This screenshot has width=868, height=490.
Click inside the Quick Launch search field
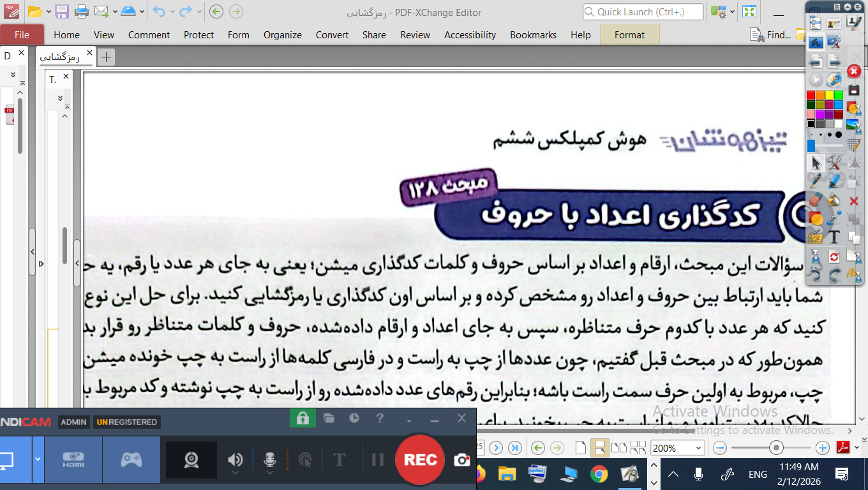643,12
